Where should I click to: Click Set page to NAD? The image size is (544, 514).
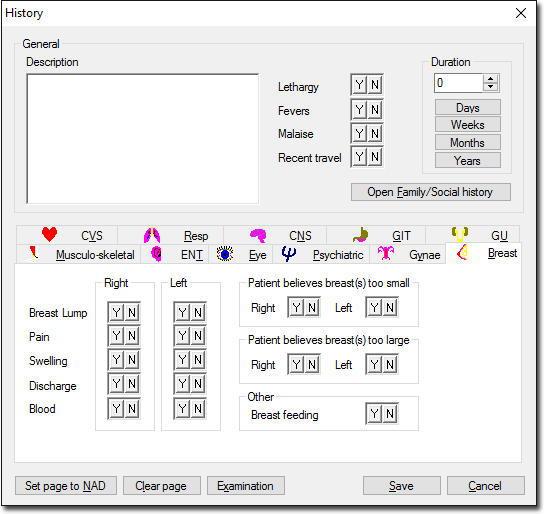[66, 486]
